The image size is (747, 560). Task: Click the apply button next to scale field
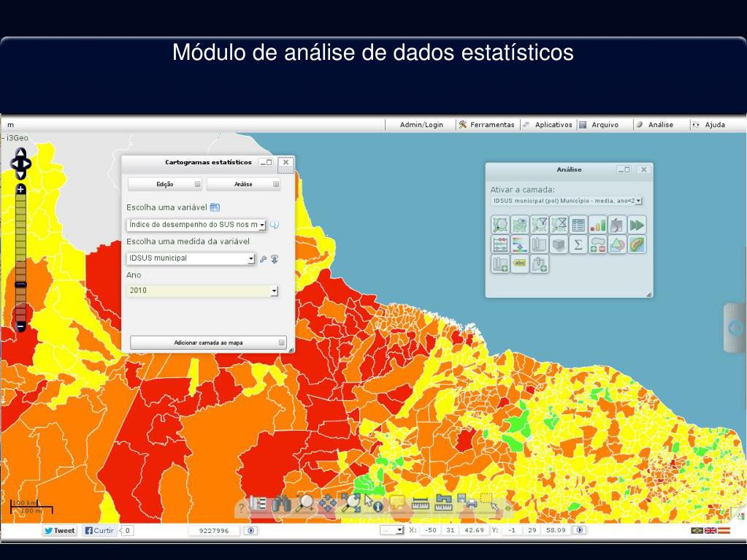(x=251, y=531)
